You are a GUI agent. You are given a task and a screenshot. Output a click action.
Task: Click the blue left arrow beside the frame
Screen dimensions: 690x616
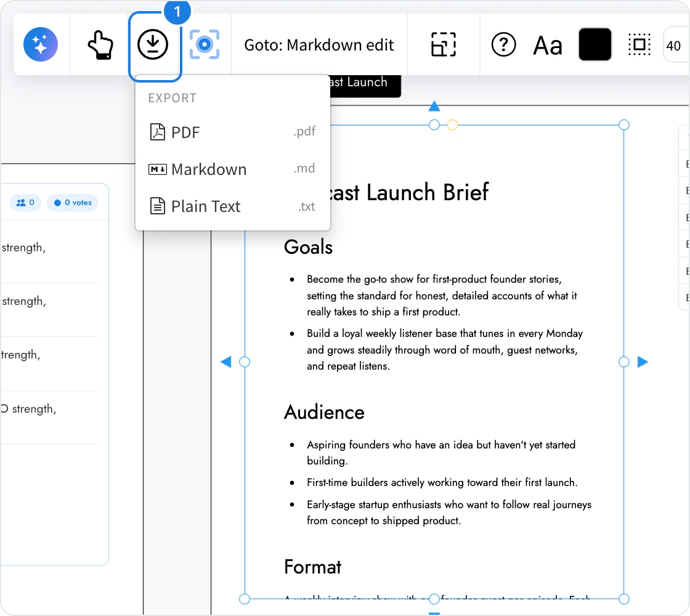(225, 362)
